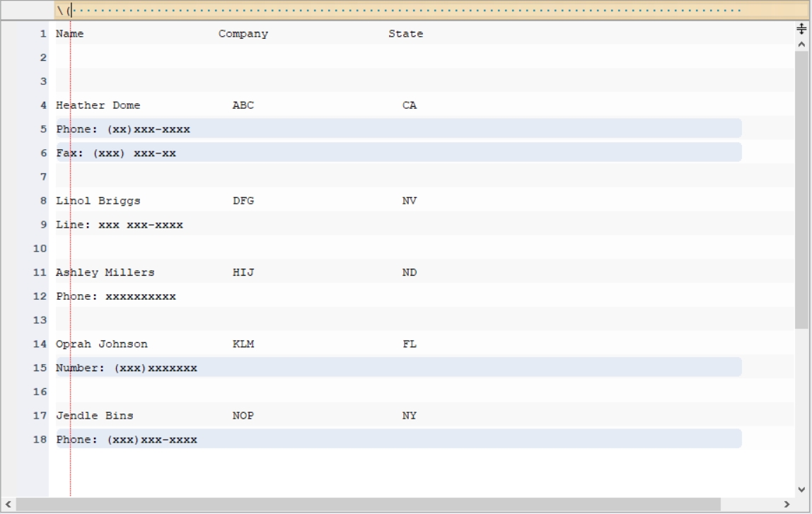Click the split editor icon above the scrollbar
The width and height of the screenshot is (812, 514).
pos(801,28)
